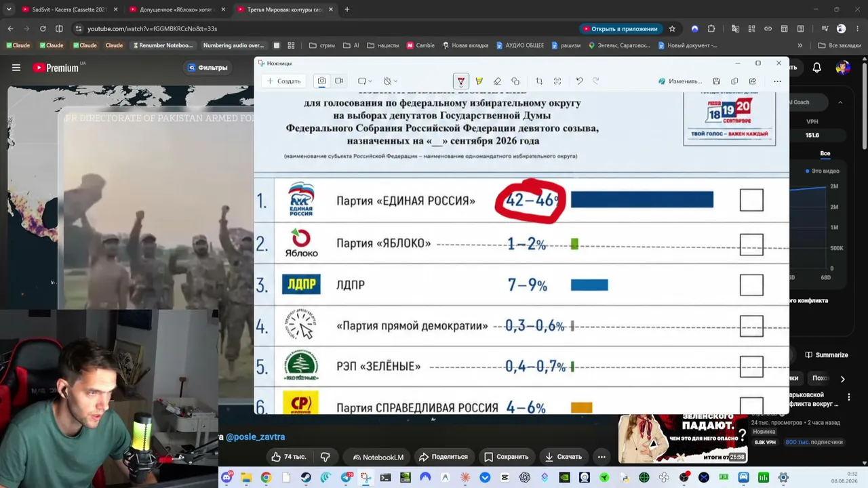Viewport: 868px width, 488px height.
Task: Click Создать button in Snipping Tool
Action: click(284, 81)
